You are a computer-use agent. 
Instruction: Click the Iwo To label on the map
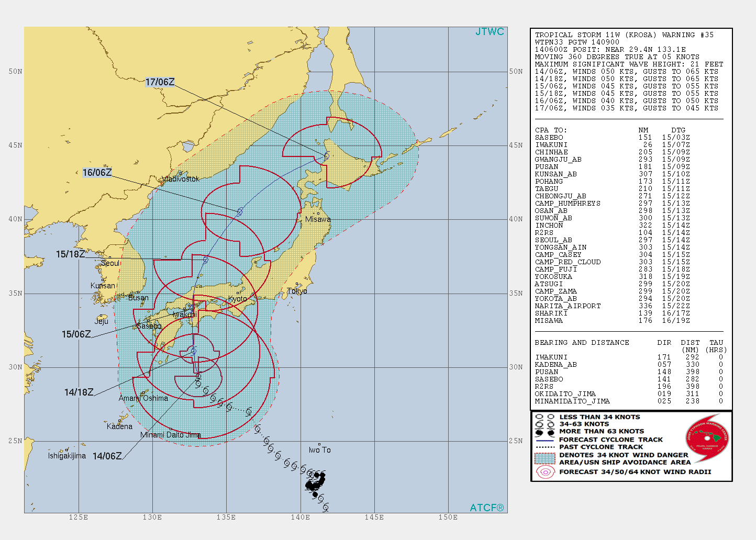[319, 450]
